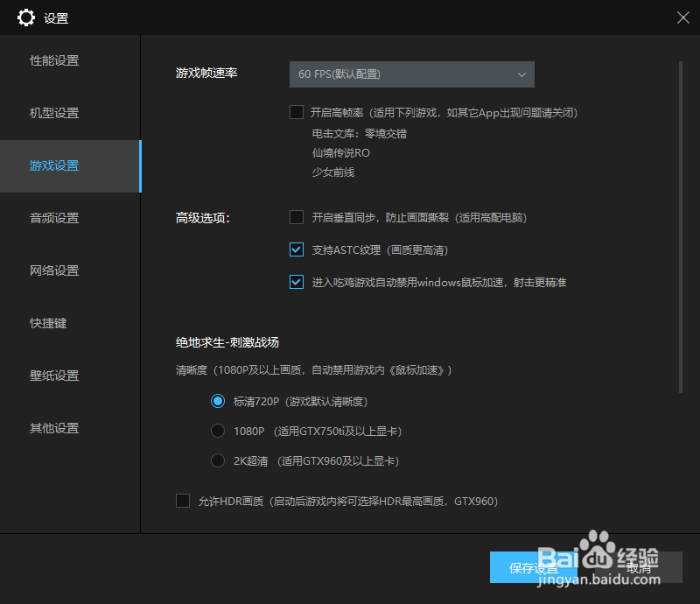Switch to 网络设置 section
Image resolution: width=700 pixels, height=604 pixels.
click(x=54, y=270)
